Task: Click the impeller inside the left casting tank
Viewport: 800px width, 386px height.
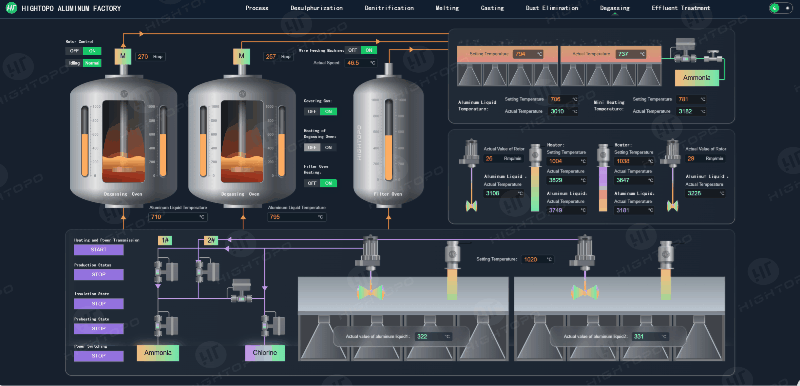Action: (370, 292)
